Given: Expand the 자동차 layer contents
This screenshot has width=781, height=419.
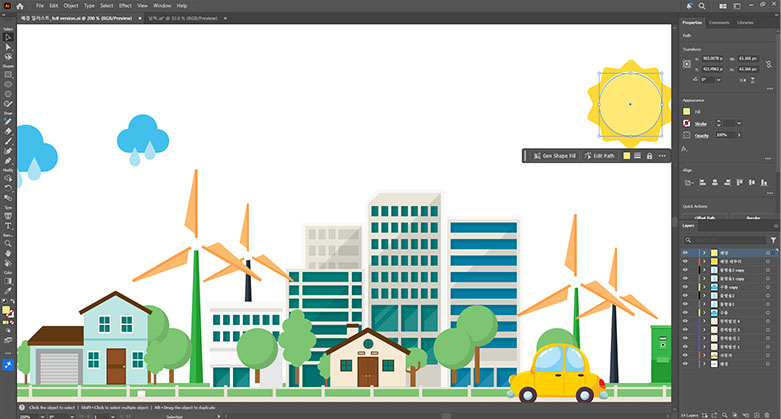Looking at the screenshot, I should pos(704,355).
